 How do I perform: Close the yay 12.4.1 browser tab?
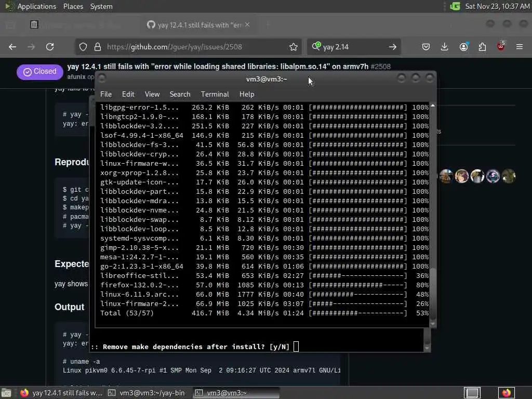(x=247, y=24)
